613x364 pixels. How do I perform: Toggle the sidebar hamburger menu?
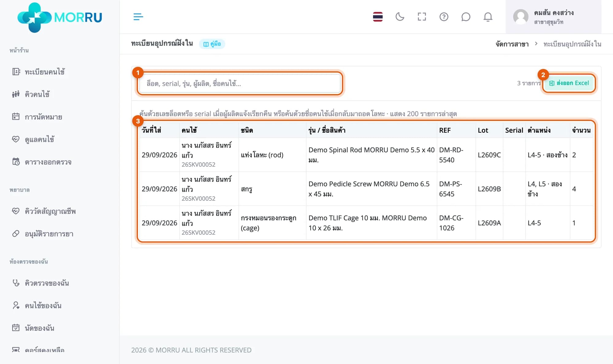pyautogui.click(x=138, y=17)
